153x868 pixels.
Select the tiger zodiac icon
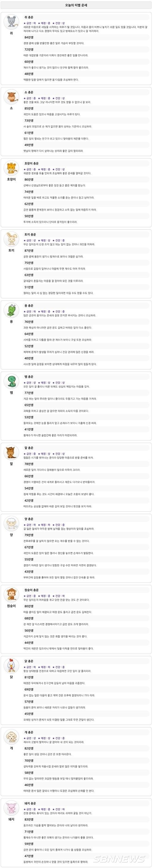pos(11,168)
